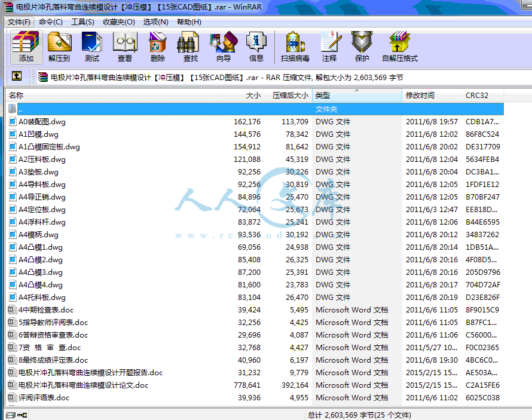Click the up-one-level arrow button

point(17,76)
